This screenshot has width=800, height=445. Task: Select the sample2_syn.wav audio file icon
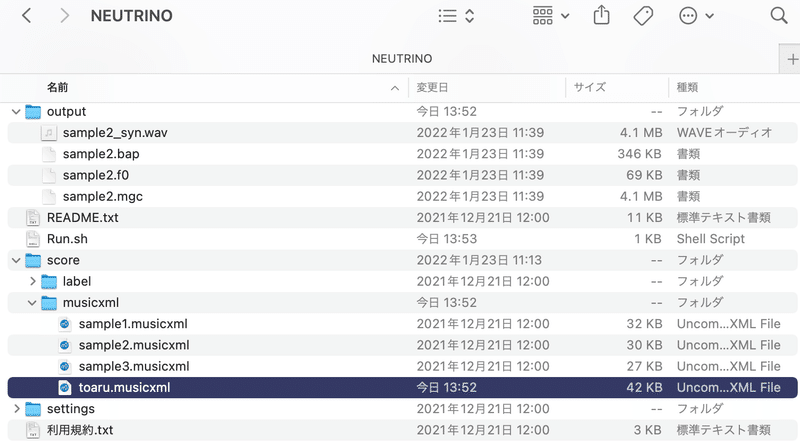coord(48,133)
